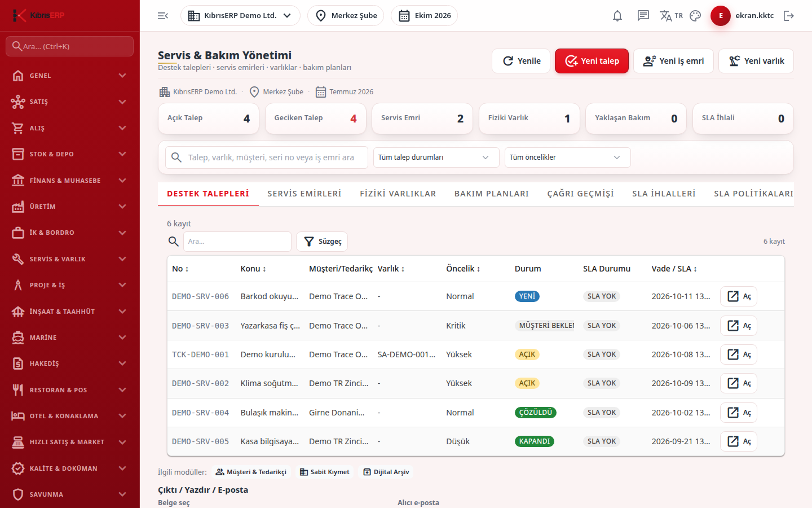
Task: Click the Yenile button
Action: (x=522, y=61)
